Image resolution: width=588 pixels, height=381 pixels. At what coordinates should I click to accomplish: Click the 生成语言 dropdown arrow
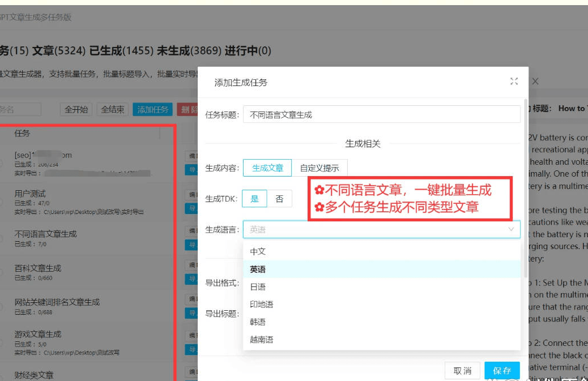click(x=510, y=229)
